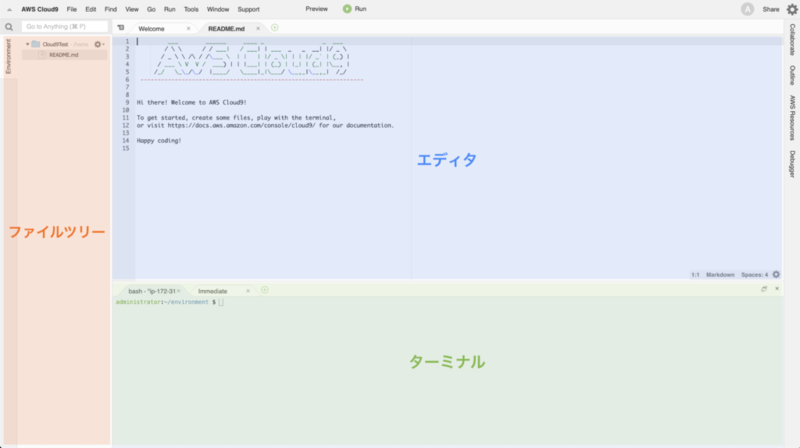Screen dimensions: 800x448
Task: Click the terminal prompt line
Action: 169,302
